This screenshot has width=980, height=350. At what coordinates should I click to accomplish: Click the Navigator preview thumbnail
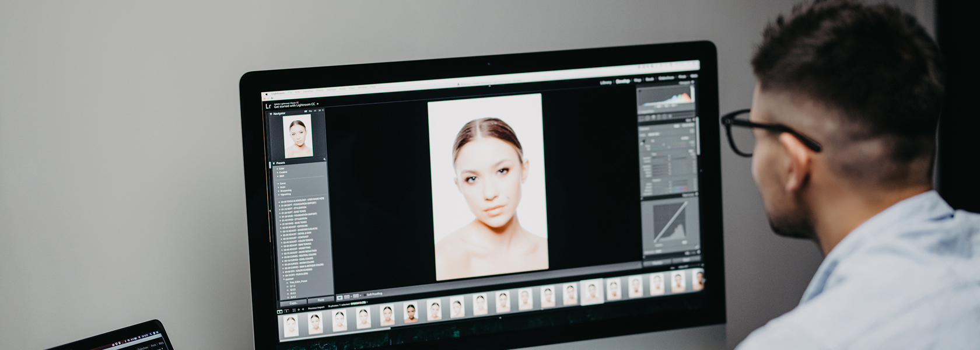tap(298, 136)
